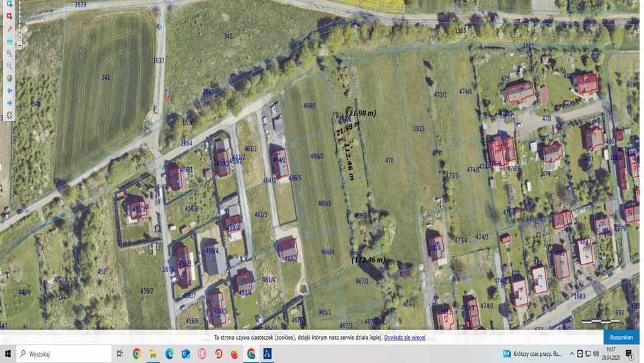
Task: Click the vertical zoom slider track
Action: [19, 21]
